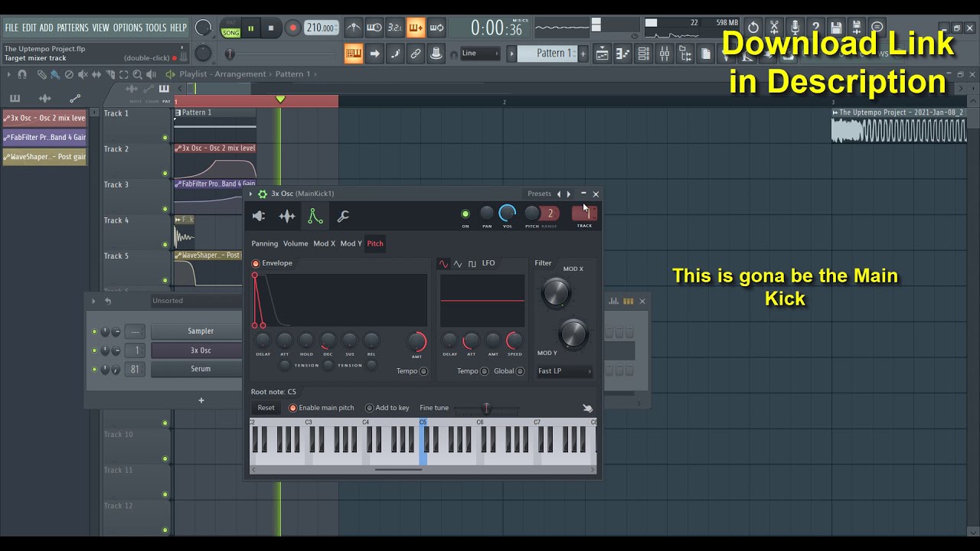This screenshot has width=980, height=551.
Task: Toggle playlist auto-scroll arrow icon
Action: pos(374,54)
